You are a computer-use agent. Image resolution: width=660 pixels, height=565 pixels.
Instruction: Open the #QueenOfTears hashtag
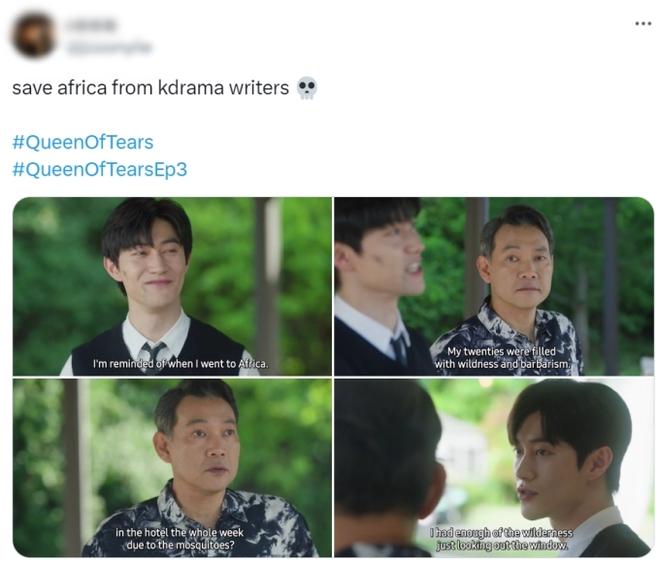click(x=83, y=142)
